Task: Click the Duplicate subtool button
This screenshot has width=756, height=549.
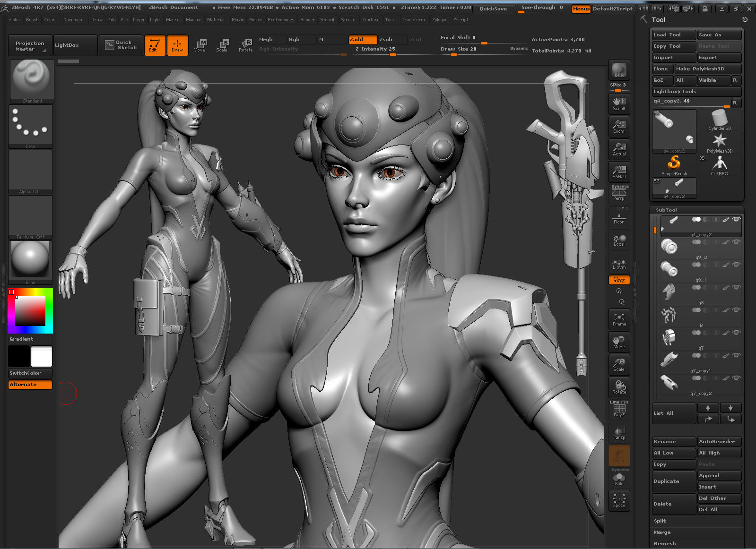Action: (x=674, y=481)
